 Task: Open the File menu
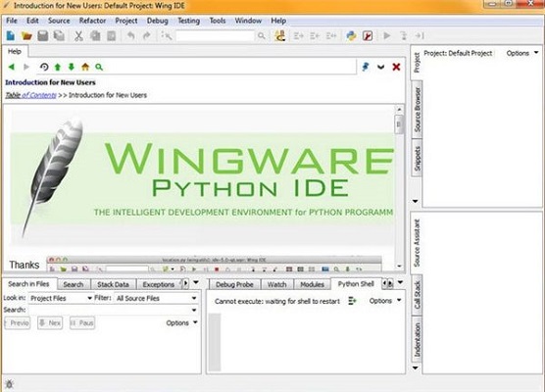point(12,21)
